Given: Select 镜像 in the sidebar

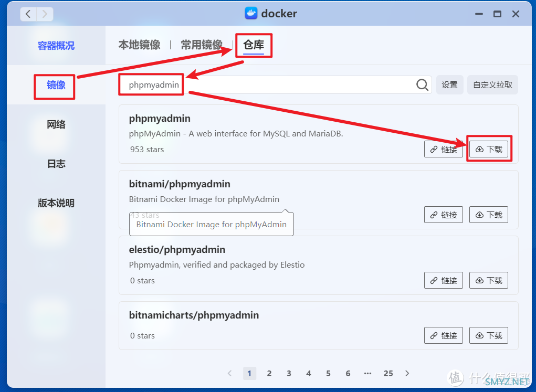Looking at the screenshot, I should [x=56, y=85].
